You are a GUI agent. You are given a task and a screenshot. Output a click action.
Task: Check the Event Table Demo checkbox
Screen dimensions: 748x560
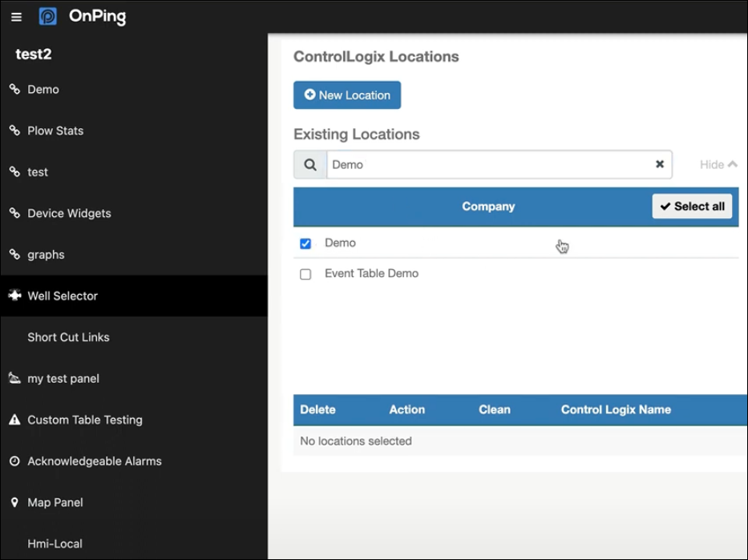[305, 274]
